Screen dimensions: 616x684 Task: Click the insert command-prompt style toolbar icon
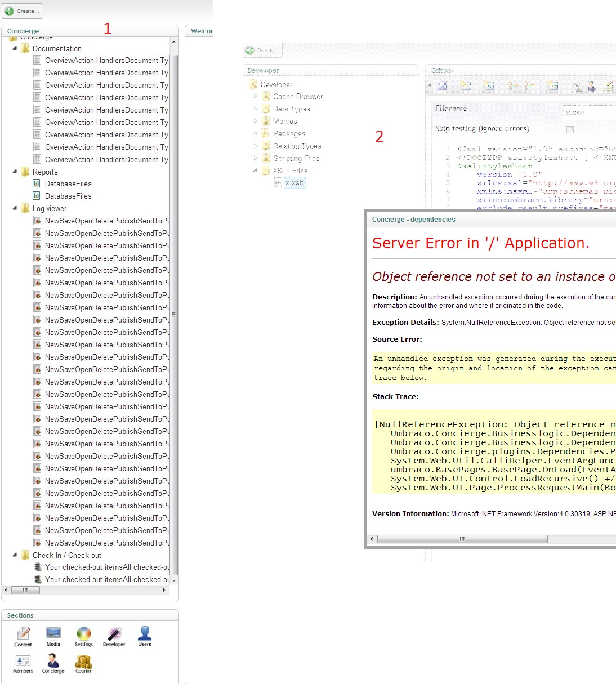tap(489, 86)
